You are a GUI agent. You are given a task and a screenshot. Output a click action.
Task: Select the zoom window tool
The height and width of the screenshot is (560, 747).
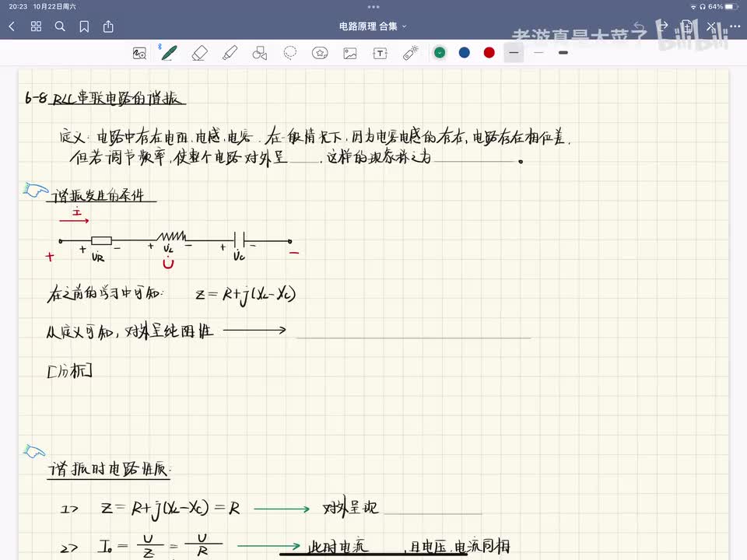click(x=139, y=54)
